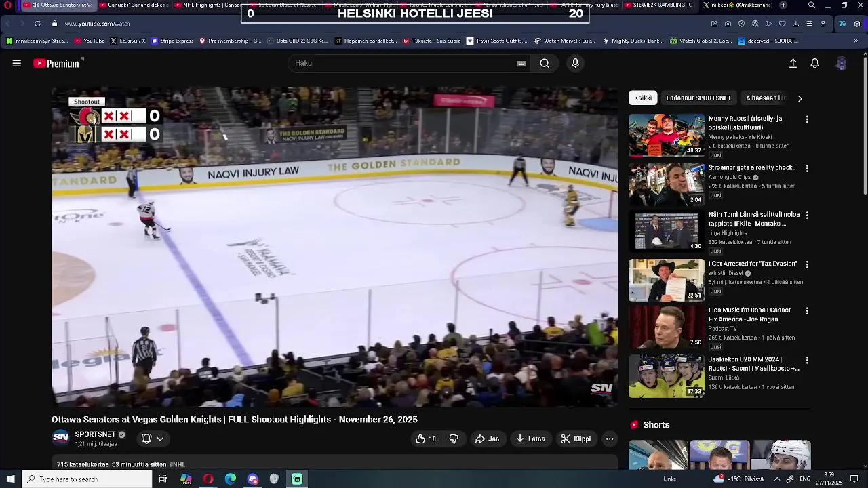Open Stripe Express bookmark
Viewport: 868px width, 488px height.
click(x=172, y=41)
